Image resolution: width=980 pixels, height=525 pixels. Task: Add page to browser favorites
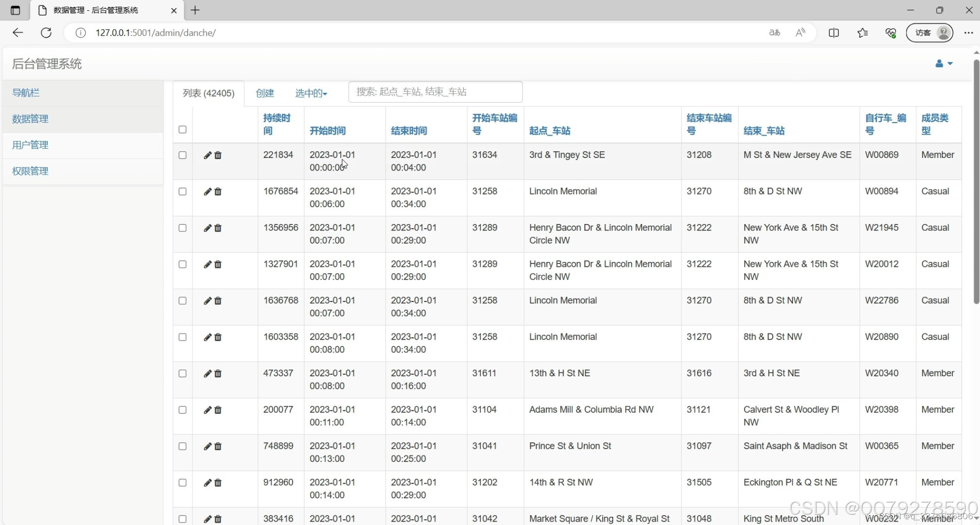[x=862, y=33]
